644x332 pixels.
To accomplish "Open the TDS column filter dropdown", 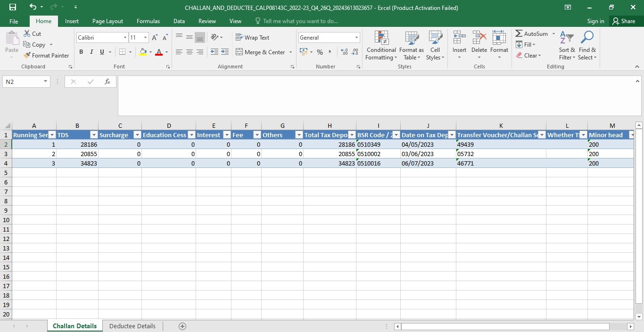I will coord(94,135).
